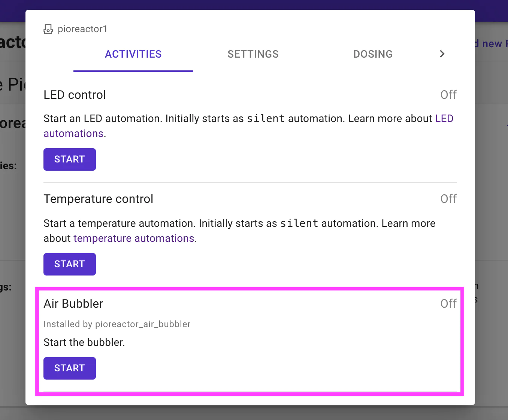Click the pioreactor robot icon
The height and width of the screenshot is (420, 508).
48,29
